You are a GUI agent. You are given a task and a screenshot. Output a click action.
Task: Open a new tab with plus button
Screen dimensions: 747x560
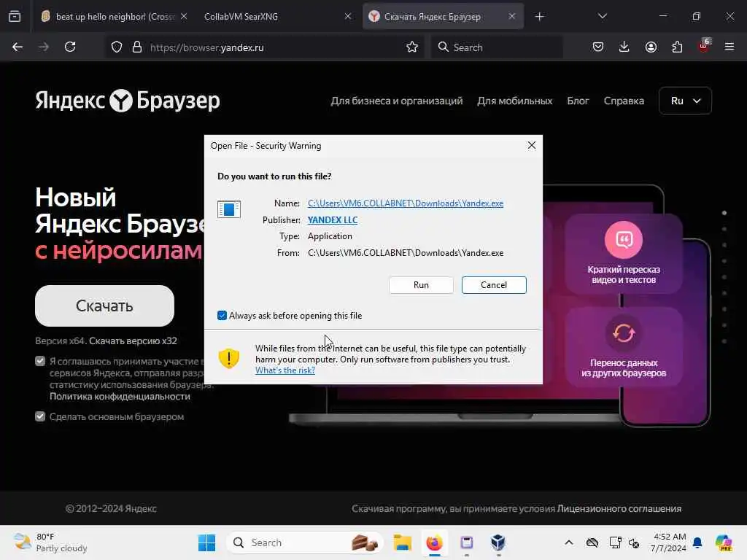[539, 17]
